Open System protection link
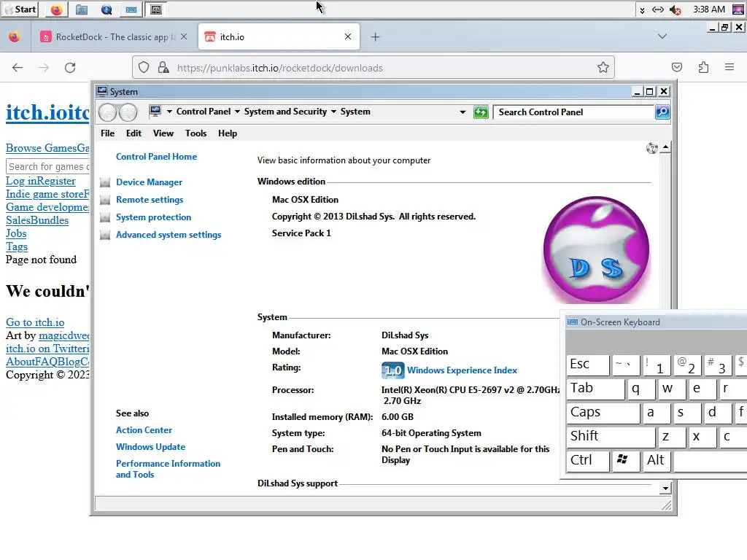 153,217
